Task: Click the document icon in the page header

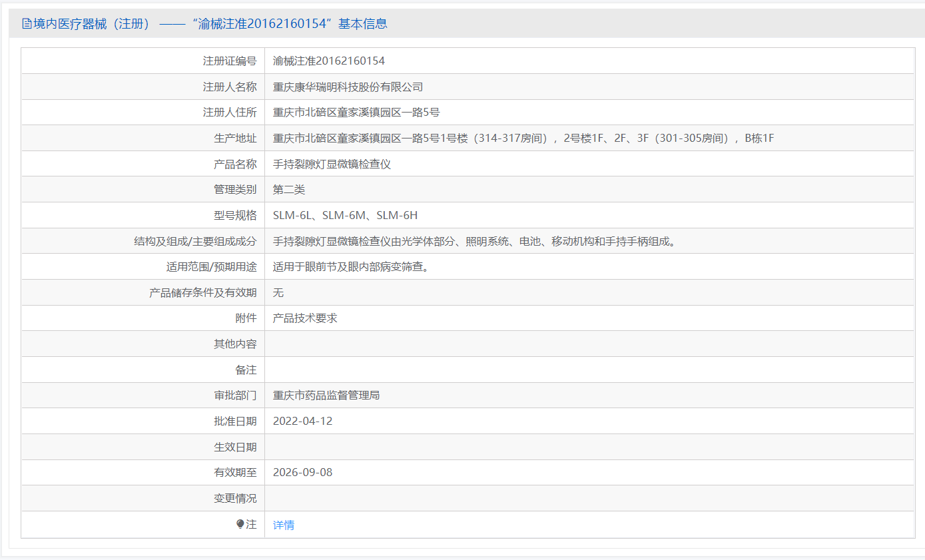Action: [27, 24]
